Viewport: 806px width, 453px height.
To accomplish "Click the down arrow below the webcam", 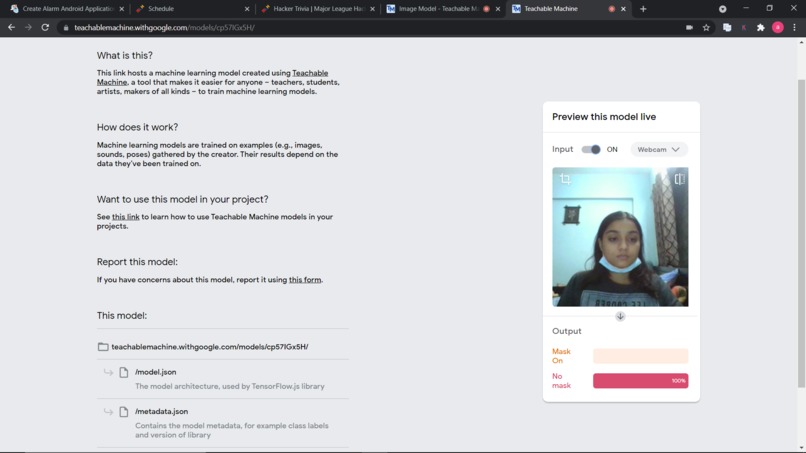I will [620, 316].
